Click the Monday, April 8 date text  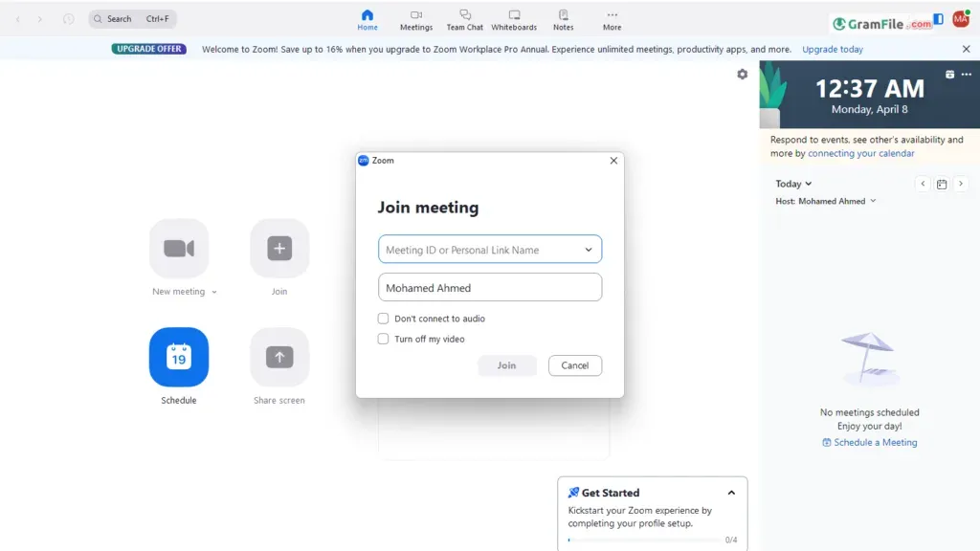pos(869,109)
